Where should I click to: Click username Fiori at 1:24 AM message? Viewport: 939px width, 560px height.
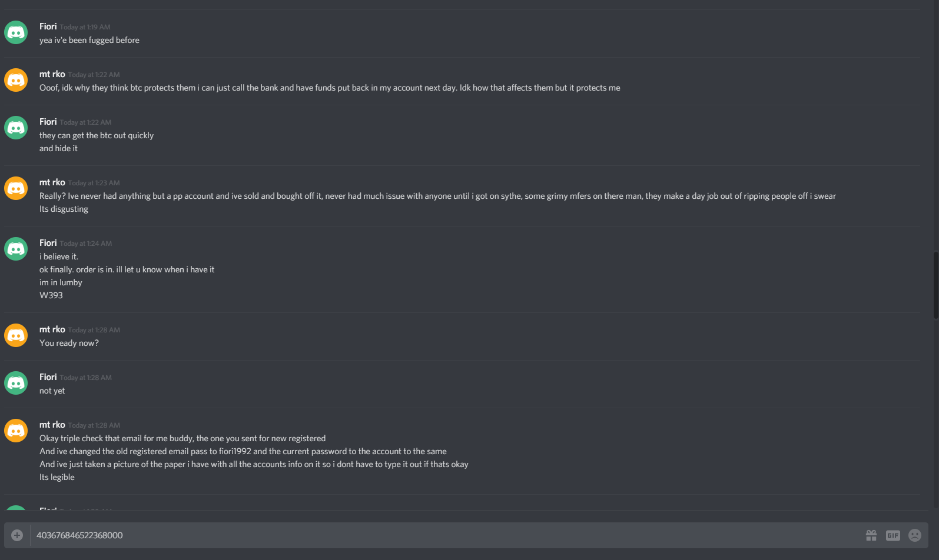pos(48,243)
